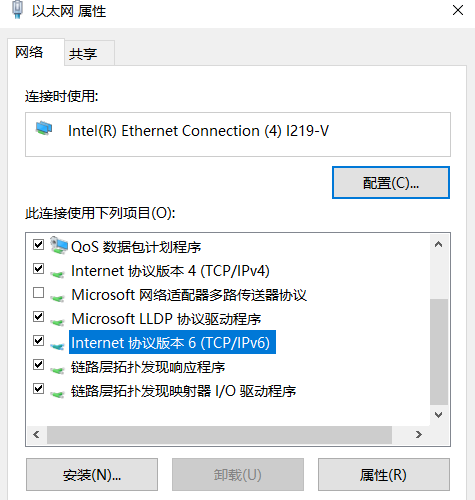Click the 安装(N) button
475x500 pixels.
click(x=92, y=475)
